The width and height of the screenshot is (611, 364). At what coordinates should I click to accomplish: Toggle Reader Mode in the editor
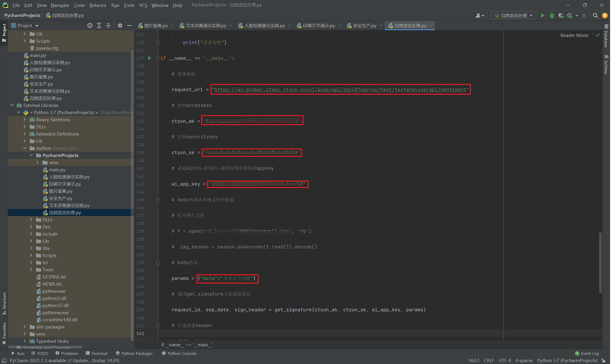pyautogui.click(x=574, y=35)
